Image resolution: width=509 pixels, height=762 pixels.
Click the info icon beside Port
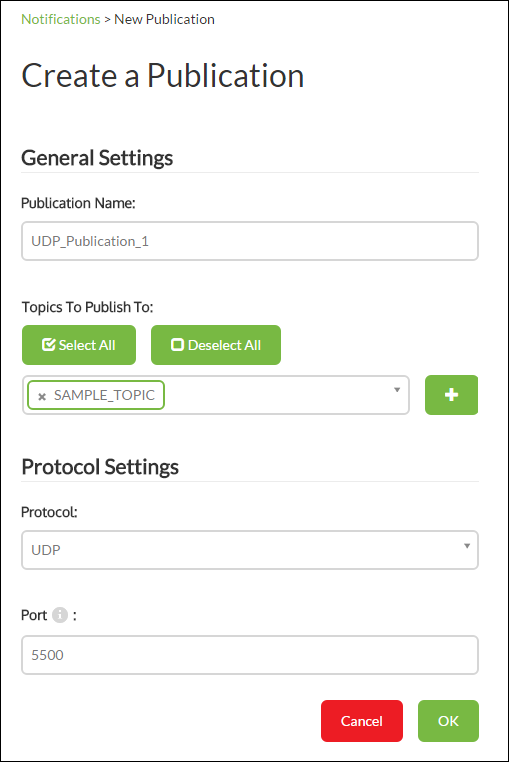[60, 615]
